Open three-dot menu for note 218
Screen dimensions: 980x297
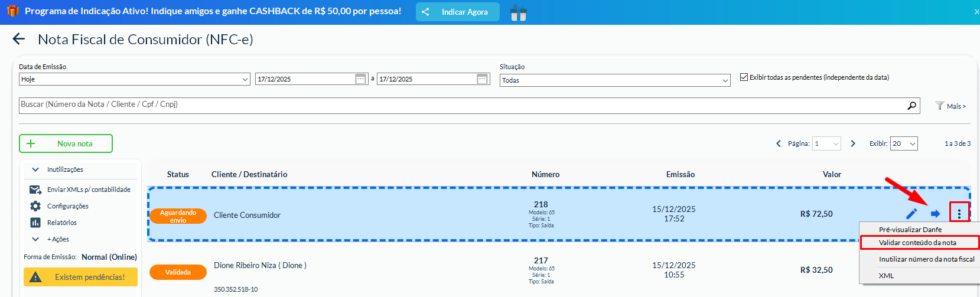point(959,214)
